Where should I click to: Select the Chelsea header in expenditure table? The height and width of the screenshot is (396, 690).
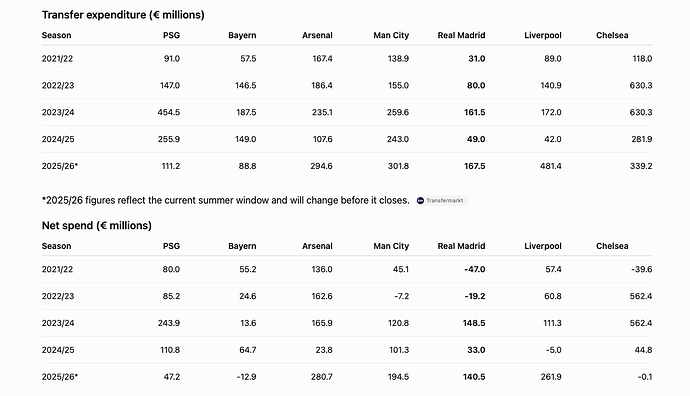[x=612, y=35]
